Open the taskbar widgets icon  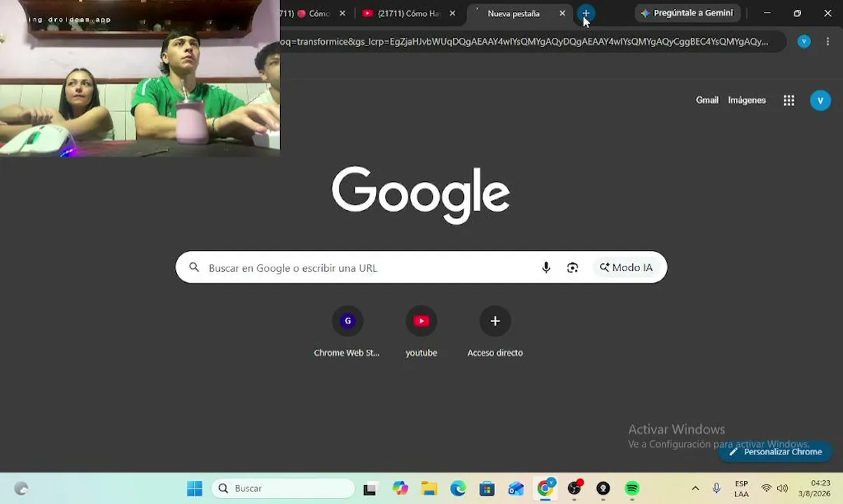click(x=21, y=489)
